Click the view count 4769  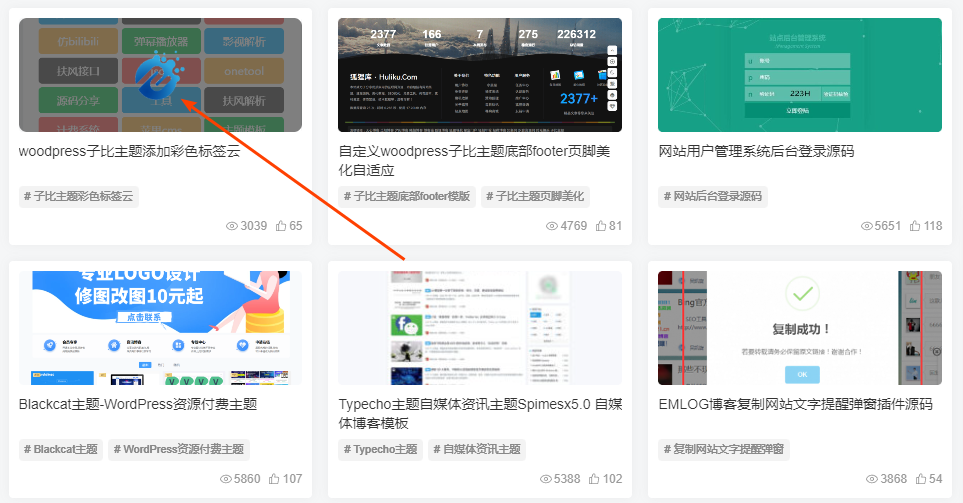click(574, 226)
